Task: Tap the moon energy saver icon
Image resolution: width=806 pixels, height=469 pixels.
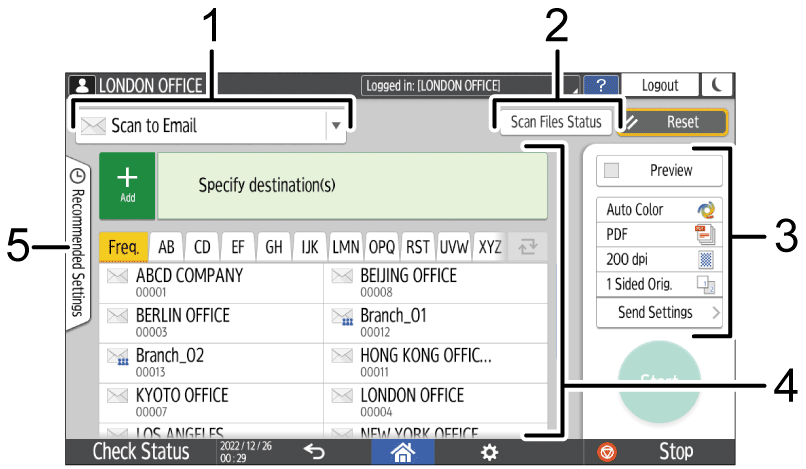Action: pyautogui.click(x=717, y=86)
